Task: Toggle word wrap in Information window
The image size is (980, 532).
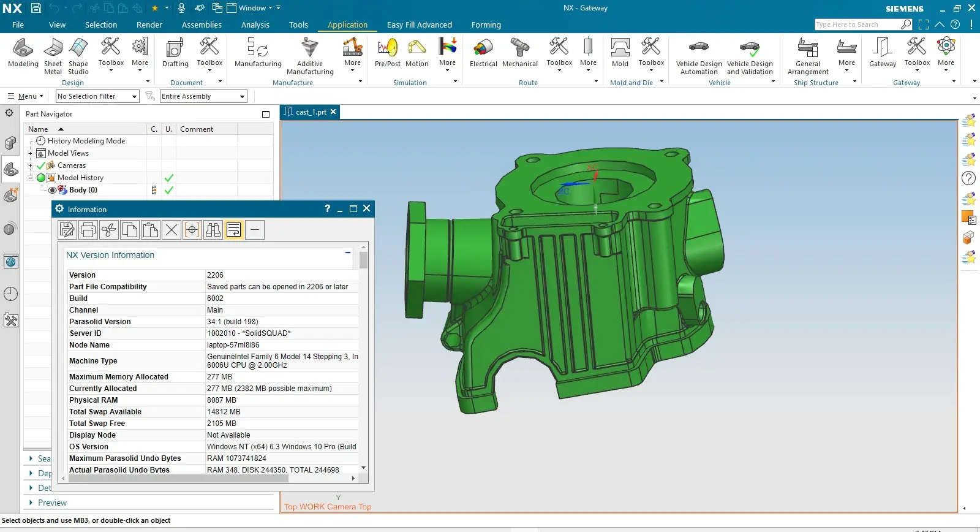Action: coord(234,230)
